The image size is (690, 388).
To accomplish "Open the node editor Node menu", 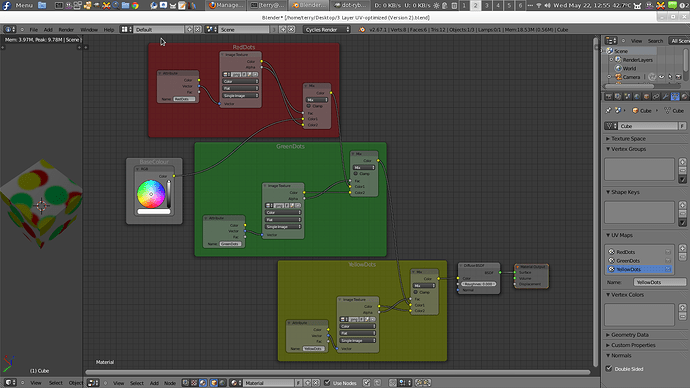I will [170, 383].
